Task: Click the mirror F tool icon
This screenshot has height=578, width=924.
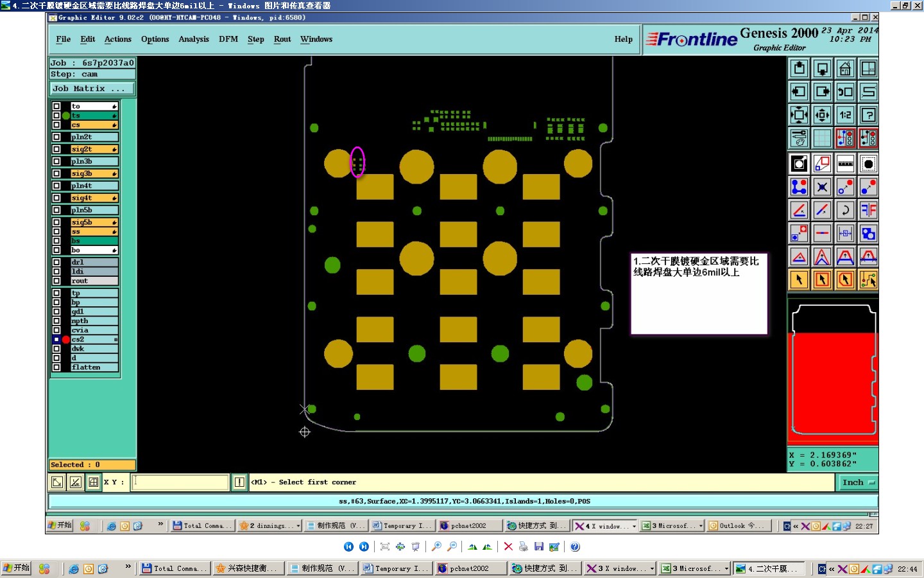Action: (868, 210)
